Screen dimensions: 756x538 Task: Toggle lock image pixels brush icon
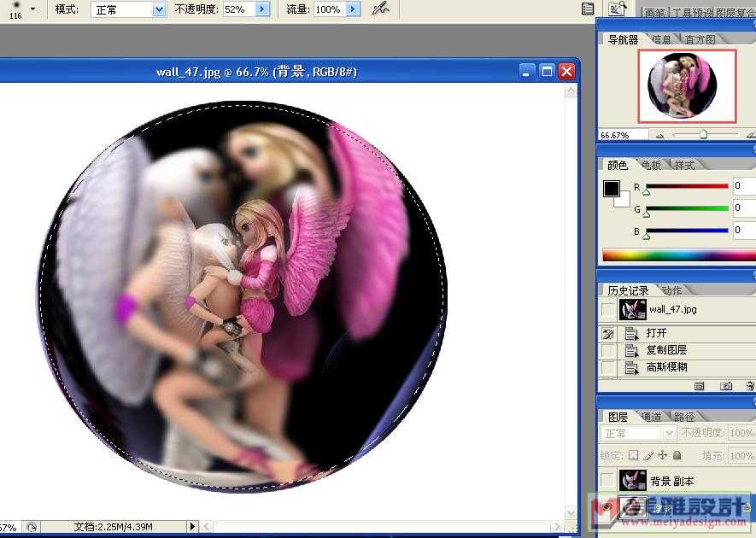pos(648,455)
